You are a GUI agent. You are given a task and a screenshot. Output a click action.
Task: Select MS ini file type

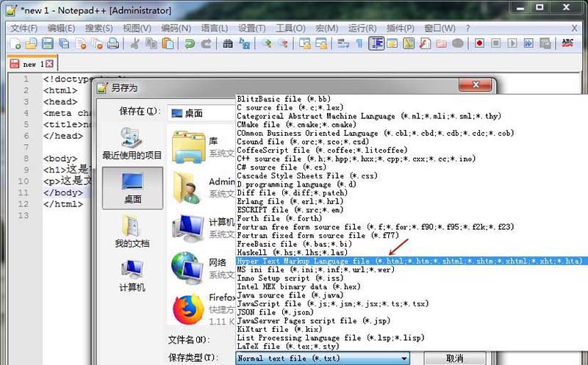click(410, 270)
